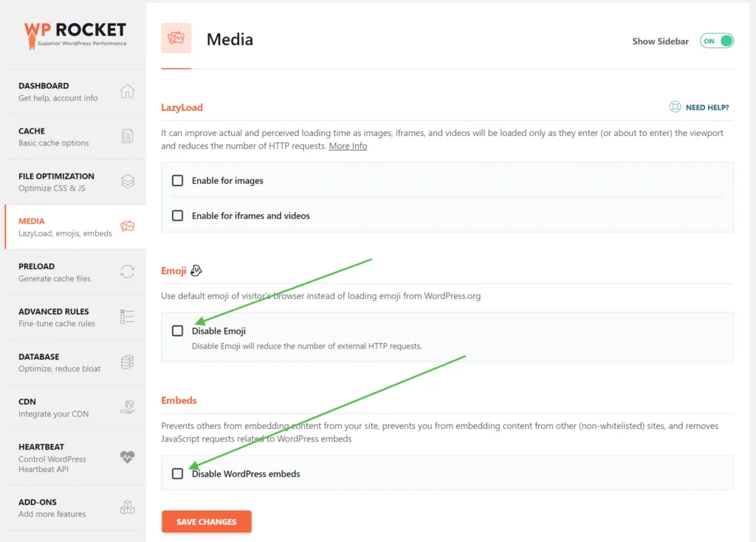This screenshot has width=756, height=542.
Task: Open the Preload section
Action: pyautogui.click(x=76, y=272)
